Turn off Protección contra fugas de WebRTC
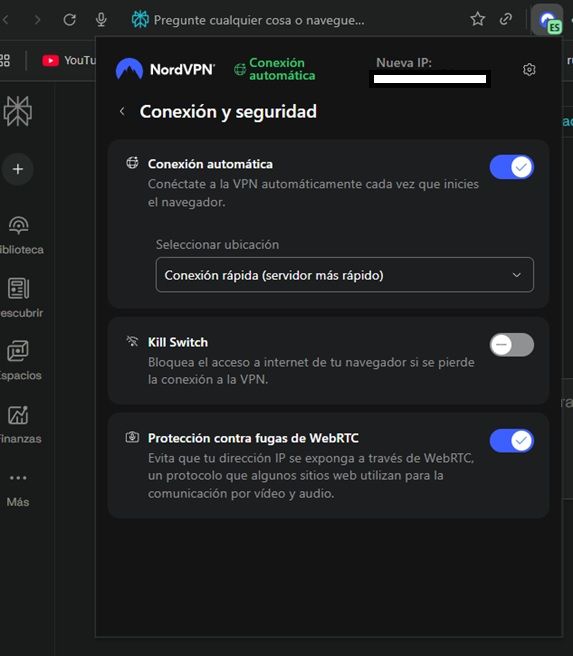Image resolution: width=573 pixels, height=656 pixels. click(512, 441)
